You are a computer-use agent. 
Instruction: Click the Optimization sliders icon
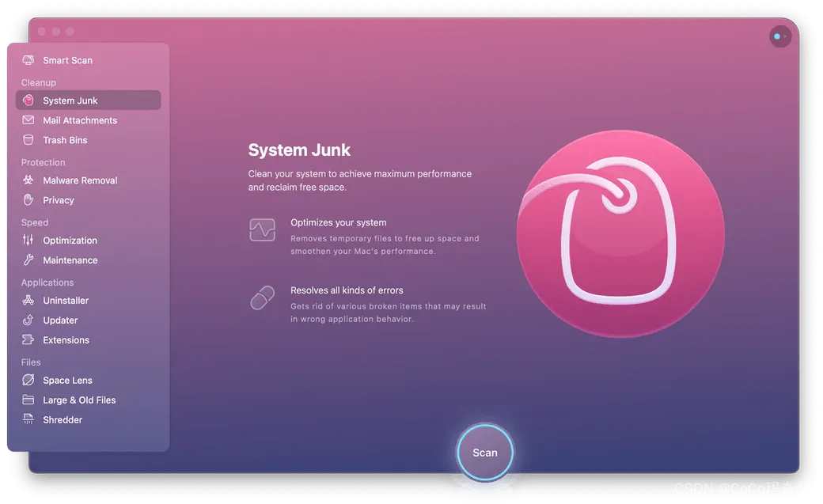(x=28, y=240)
